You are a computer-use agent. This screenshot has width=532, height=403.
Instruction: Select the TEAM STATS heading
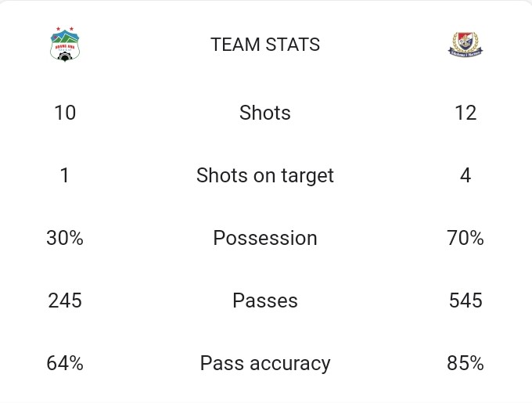tap(265, 45)
